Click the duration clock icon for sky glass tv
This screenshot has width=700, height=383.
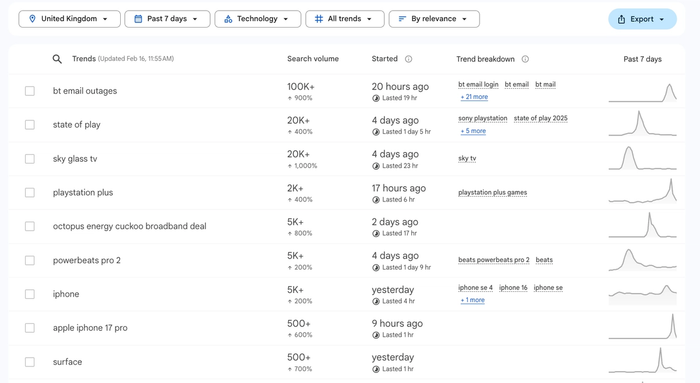376,166
